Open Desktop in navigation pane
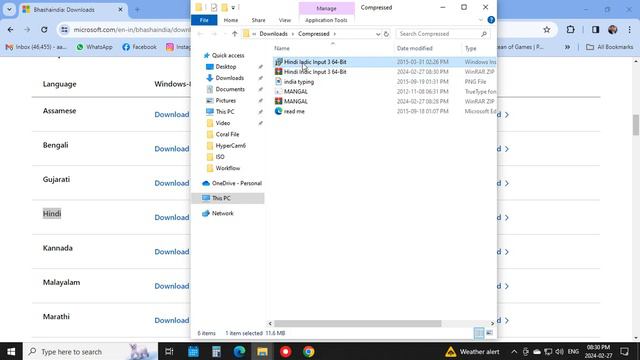 [226, 67]
